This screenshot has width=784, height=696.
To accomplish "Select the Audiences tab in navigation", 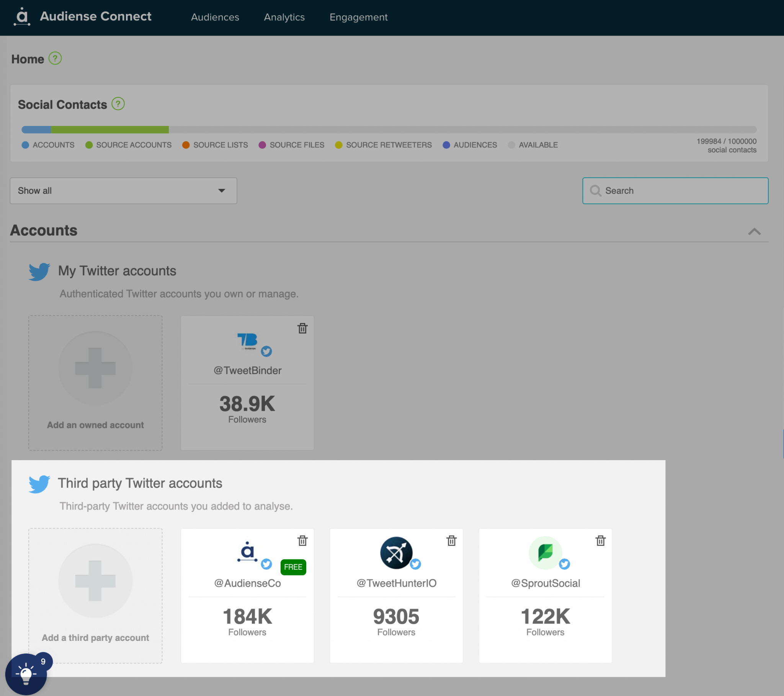I will coord(215,18).
